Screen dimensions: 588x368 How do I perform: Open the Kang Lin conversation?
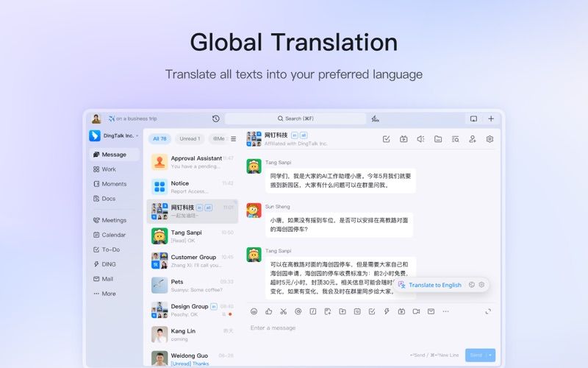click(x=193, y=335)
